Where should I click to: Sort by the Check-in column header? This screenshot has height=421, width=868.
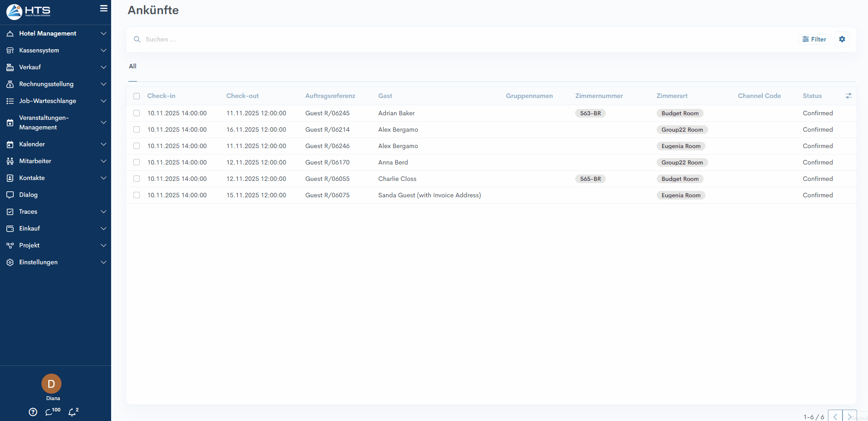pyautogui.click(x=161, y=96)
